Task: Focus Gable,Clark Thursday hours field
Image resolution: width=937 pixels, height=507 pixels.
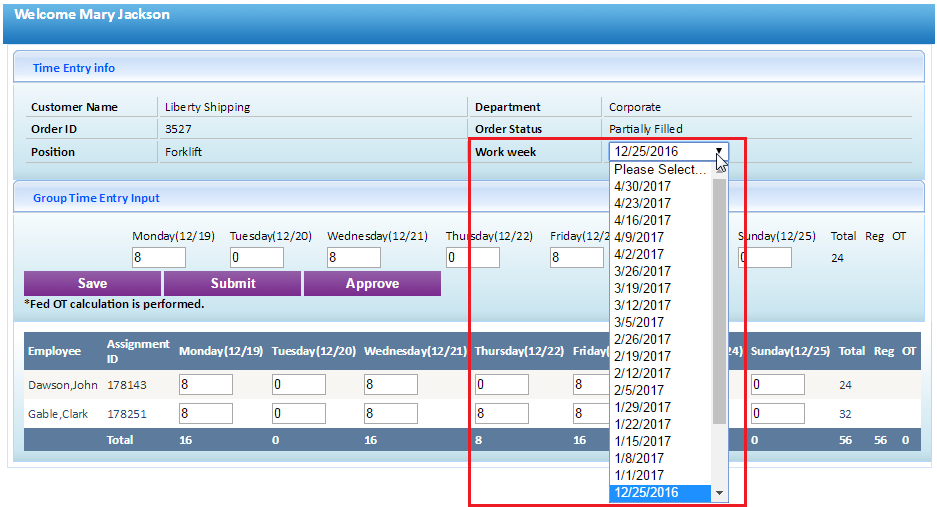Action: [502, 414]
